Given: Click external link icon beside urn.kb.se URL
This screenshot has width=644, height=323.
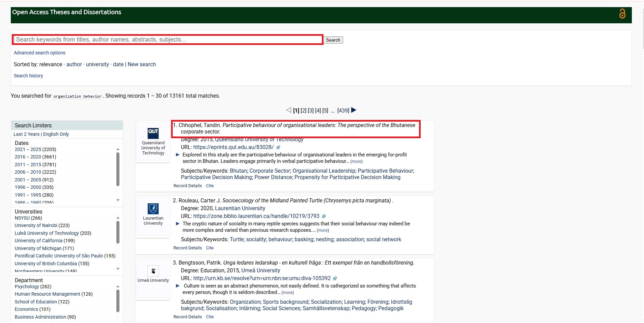Looking at the screenshot, I should pos(335,278).
